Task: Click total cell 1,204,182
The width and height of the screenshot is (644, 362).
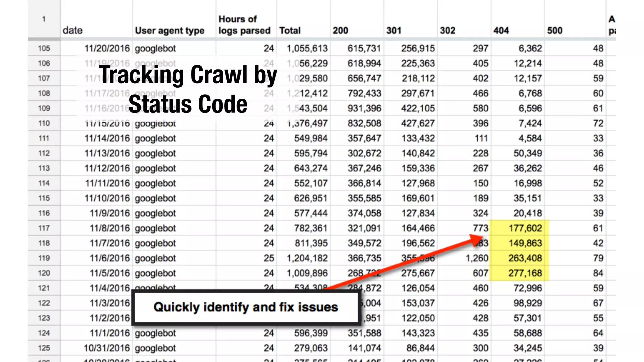Action: point(303,258)
